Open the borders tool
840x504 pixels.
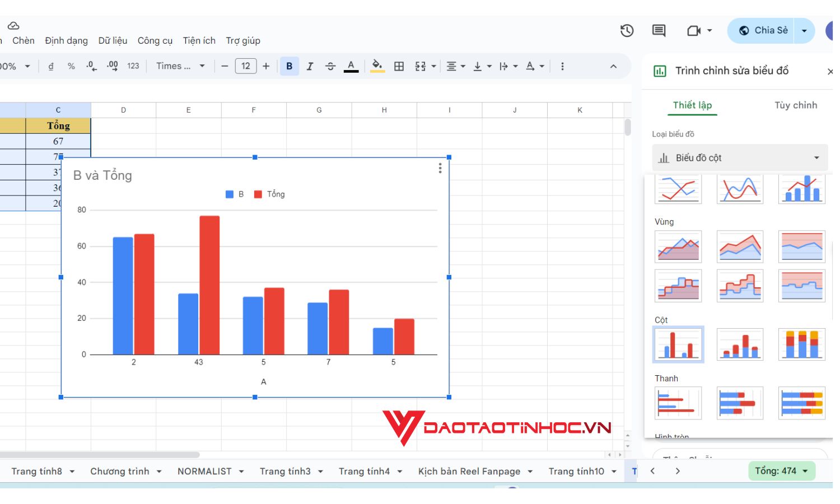(399, 66)
